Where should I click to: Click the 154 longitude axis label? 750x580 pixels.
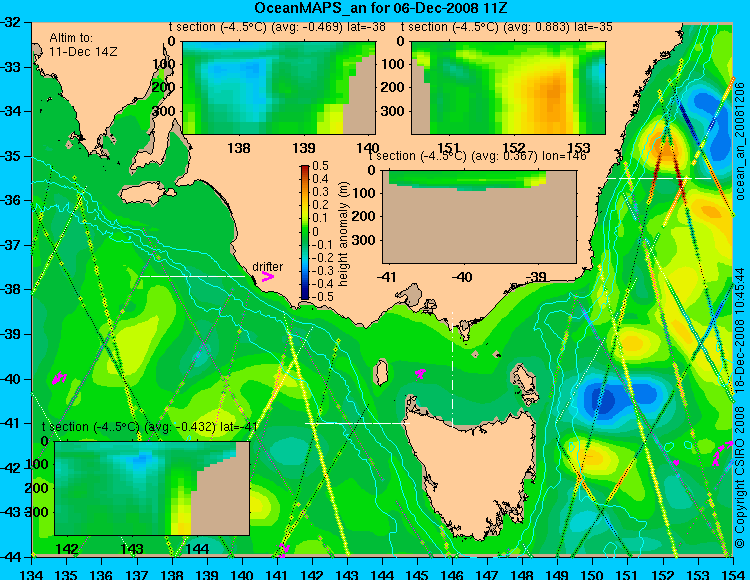(x=732, y=574)
